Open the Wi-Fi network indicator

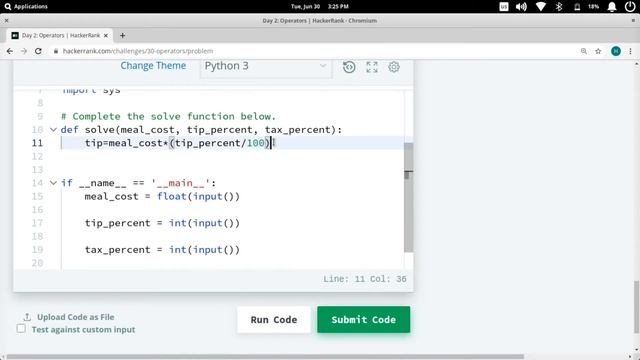click(541, 7)
